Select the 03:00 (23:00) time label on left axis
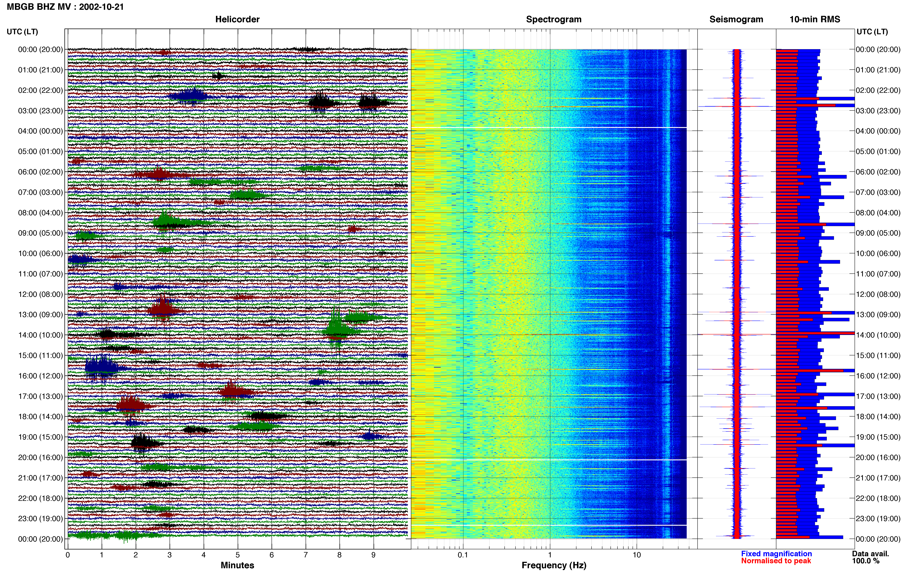924x578 pixels. [40, 111]
